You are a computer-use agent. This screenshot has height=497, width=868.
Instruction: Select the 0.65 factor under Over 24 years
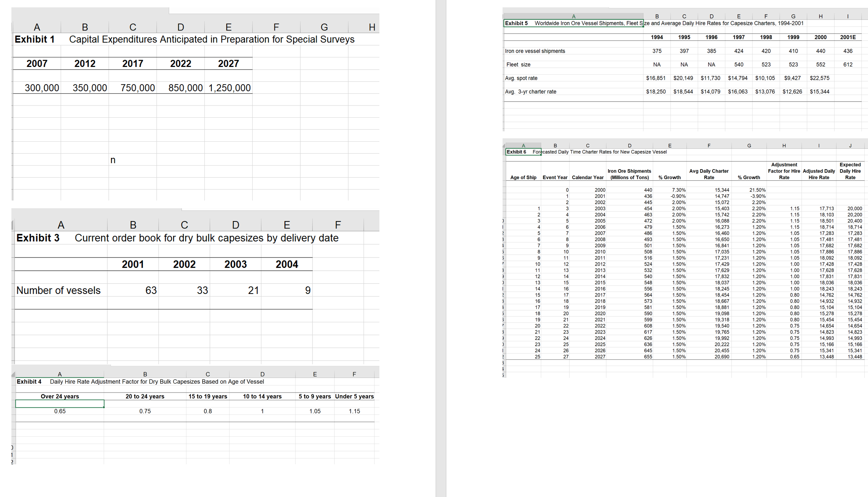pos(60,411)
